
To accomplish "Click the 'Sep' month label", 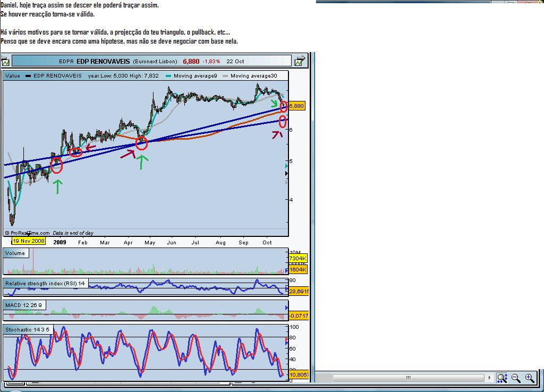I will 243,243.
